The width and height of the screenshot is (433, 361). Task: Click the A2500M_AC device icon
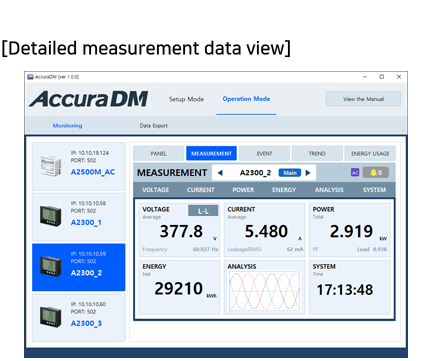click(x=51, y=166)
